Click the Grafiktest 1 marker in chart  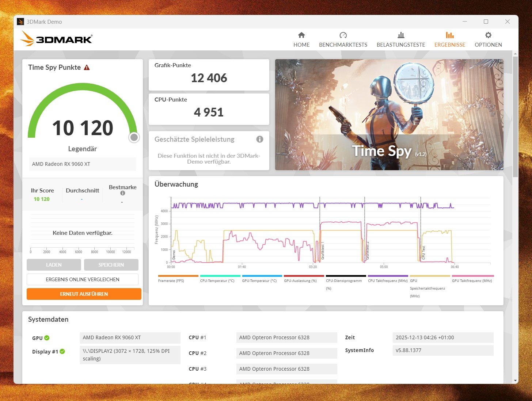click(x=323, y=251)
